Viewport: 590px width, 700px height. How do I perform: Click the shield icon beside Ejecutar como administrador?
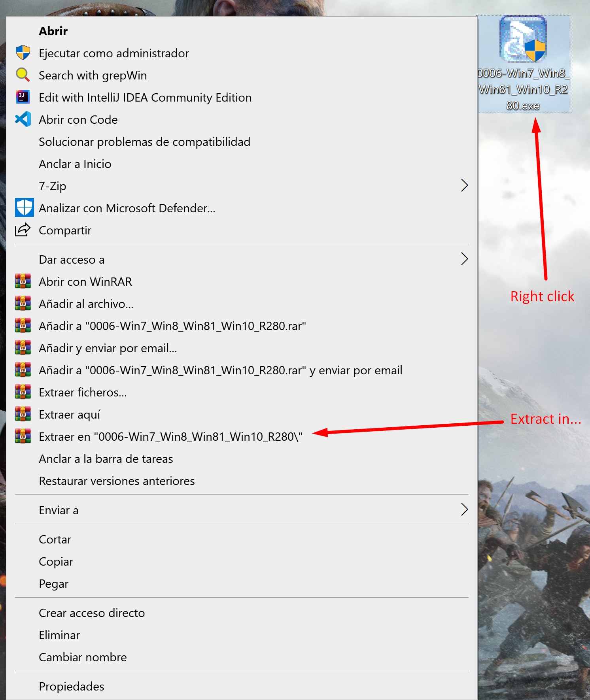[23, 53]
